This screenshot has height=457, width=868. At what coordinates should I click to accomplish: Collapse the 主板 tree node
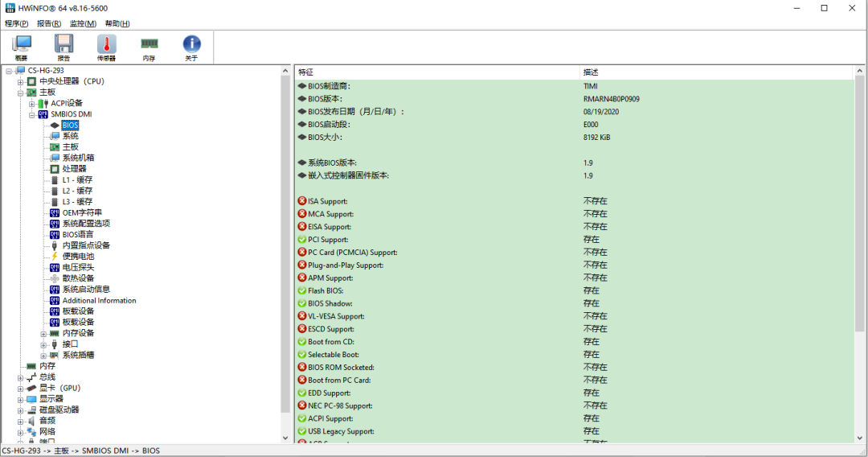point(20,93)
